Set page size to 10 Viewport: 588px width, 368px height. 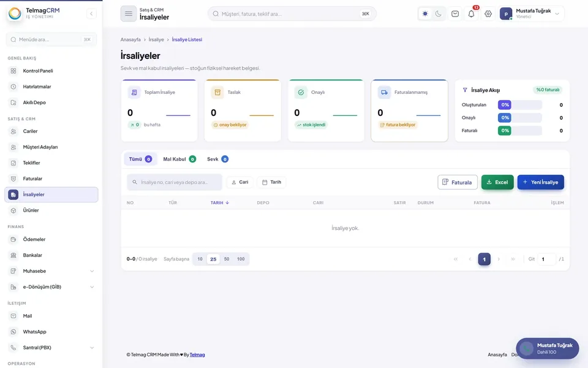coord(200,259)
